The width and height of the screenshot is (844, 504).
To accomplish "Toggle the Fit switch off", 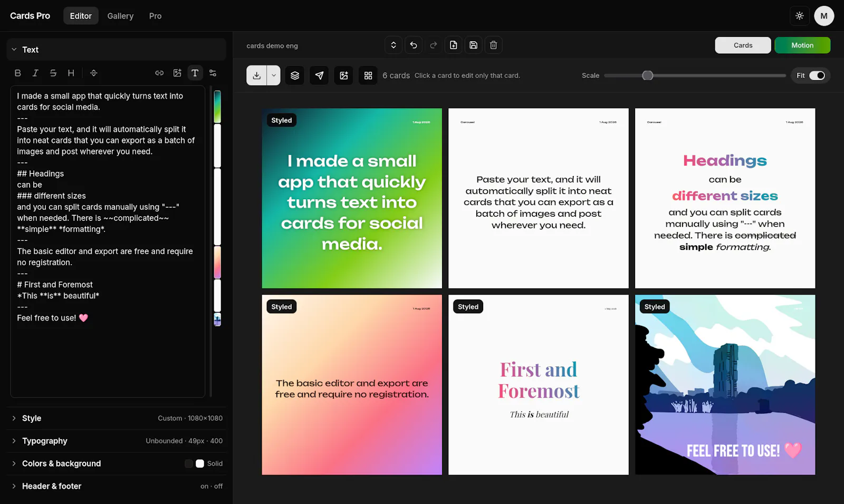I will coord(817,75).
